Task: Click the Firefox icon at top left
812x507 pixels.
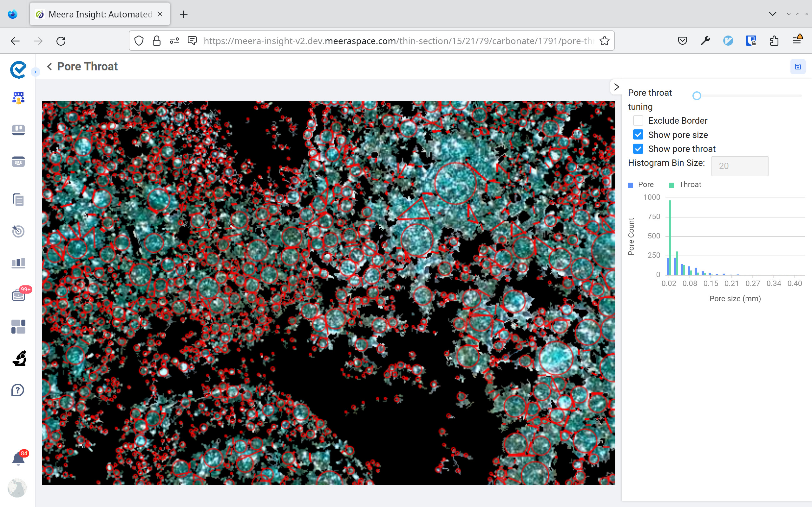Action: (x=13, y=14)
